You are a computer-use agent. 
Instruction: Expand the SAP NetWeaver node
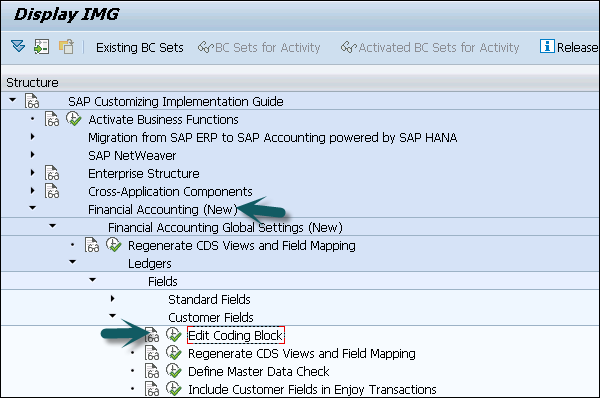(x=33, y=155)
